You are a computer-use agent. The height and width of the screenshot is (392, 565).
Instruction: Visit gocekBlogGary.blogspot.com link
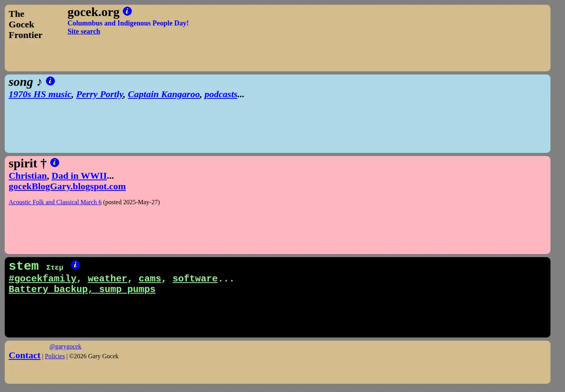pos(67,187)
